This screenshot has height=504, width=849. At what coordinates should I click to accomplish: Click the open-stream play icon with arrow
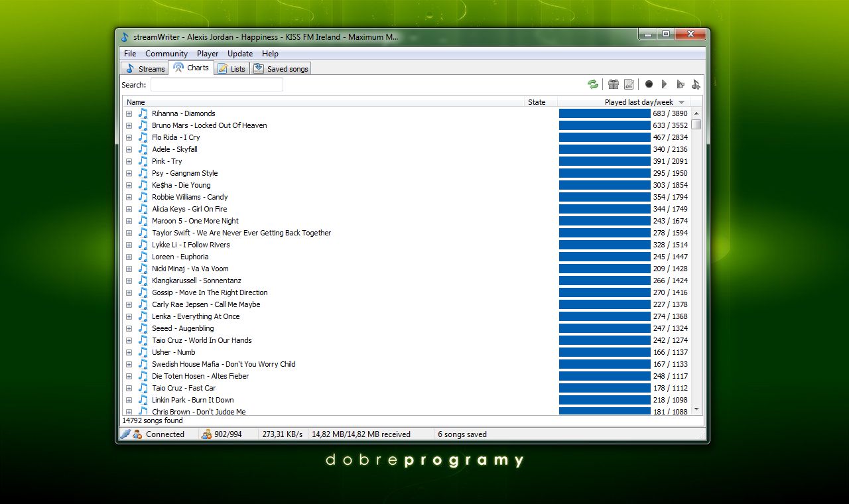[x=680, y=84]
